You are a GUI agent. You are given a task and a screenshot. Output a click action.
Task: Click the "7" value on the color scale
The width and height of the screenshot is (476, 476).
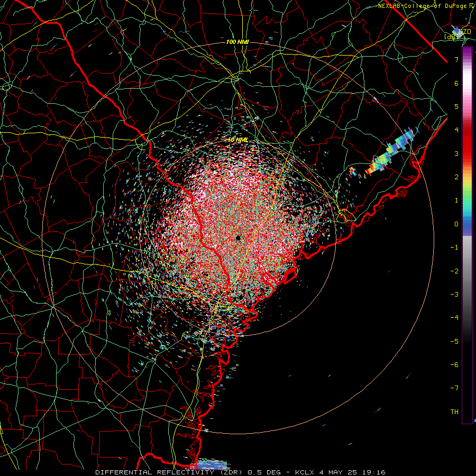pos(456,59)
